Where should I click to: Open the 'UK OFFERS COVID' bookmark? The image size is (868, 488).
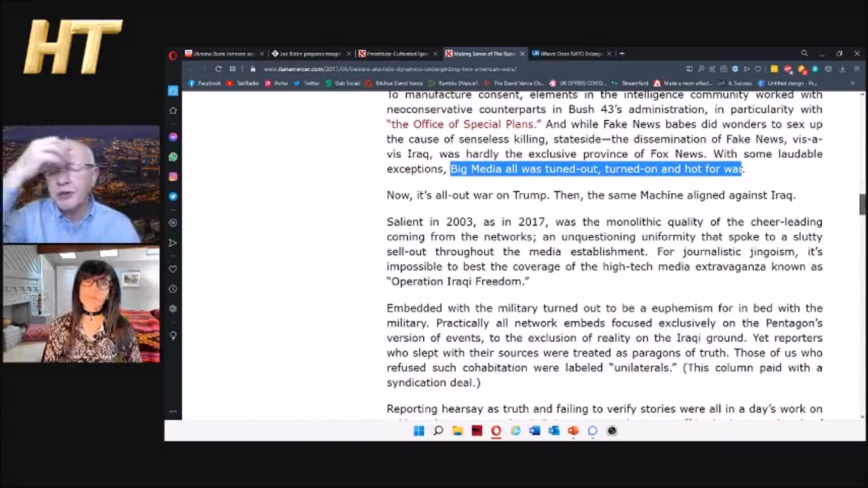[x=576, y=83]
